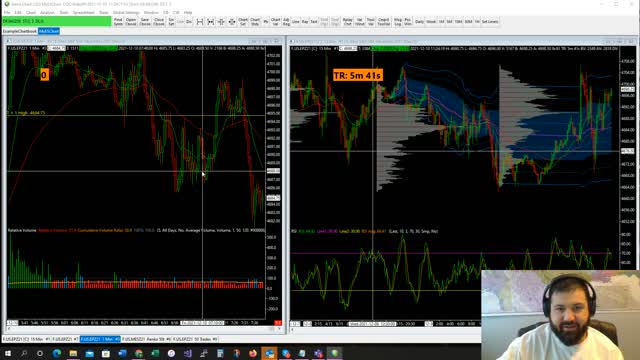Click the Adjust Regions toolbar button

[x=286, y=22]
